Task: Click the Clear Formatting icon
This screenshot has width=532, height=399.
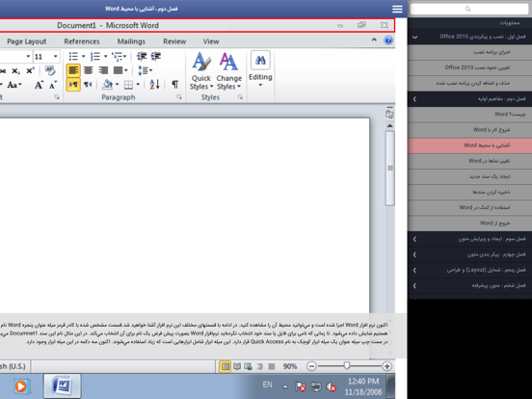Action: 50,70
